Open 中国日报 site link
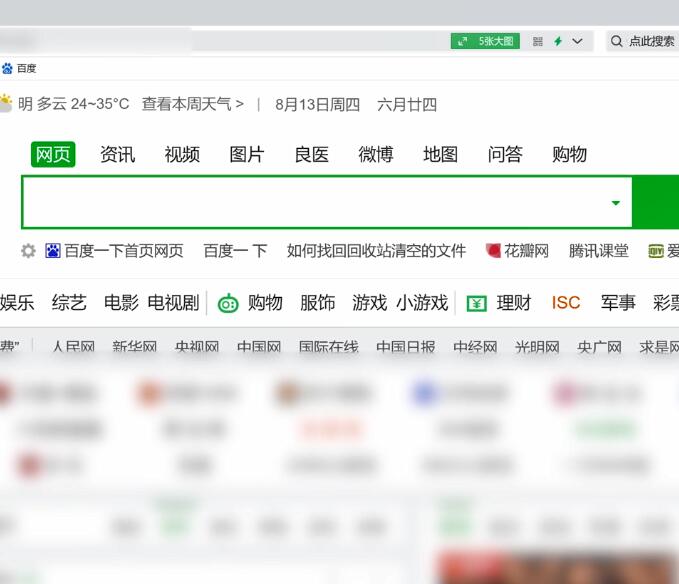This screenshot has height=584, width=679. 406,346
